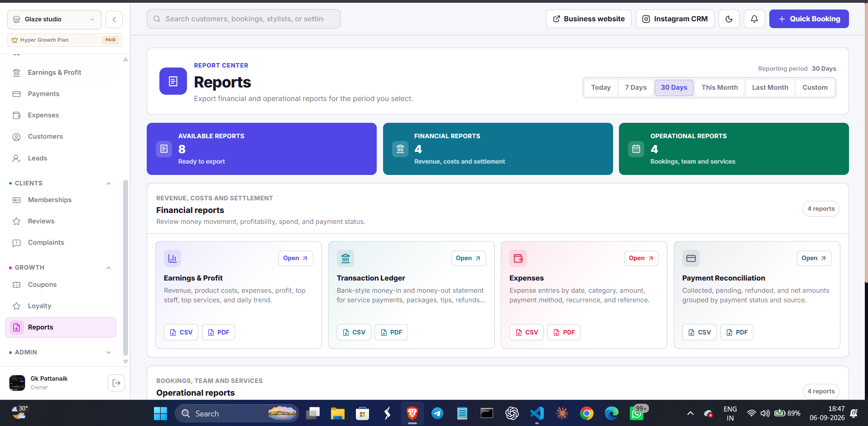Open the Business website link
Viewport: 868px width, 426px height.
point(589,19)
